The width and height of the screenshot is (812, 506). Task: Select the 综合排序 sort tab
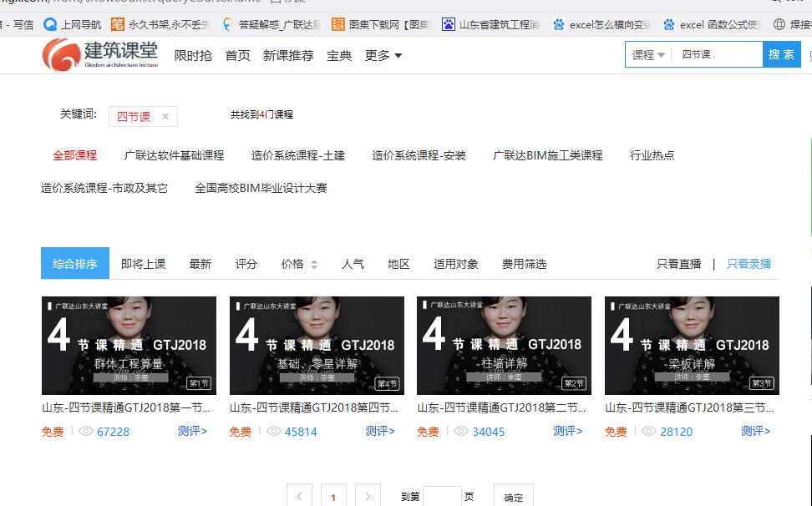point(75,263)
